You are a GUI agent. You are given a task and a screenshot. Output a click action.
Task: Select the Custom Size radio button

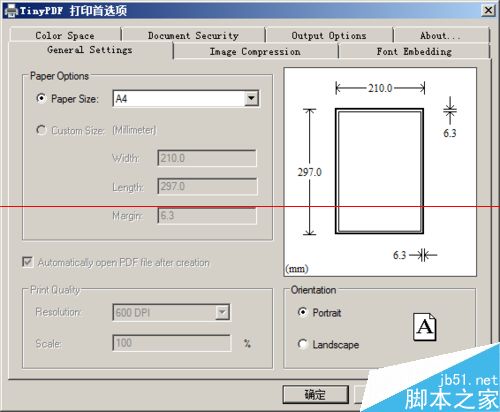coord(41,130)
